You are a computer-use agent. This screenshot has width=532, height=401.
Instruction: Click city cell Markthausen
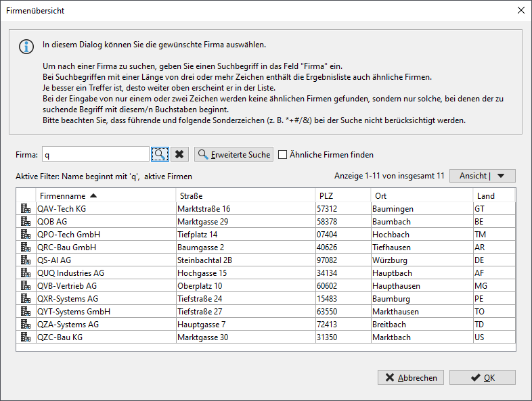tap(422, 312)
